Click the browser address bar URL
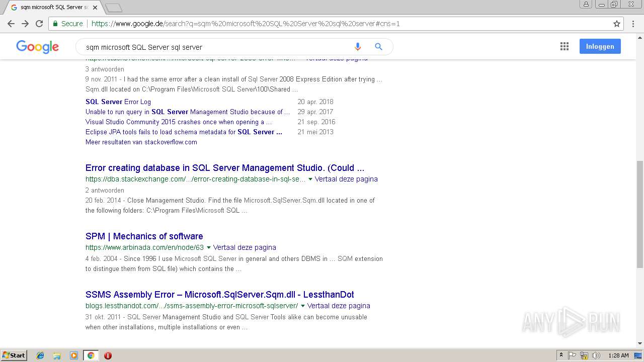The image size is (644, 362). (x=246, y=24)
